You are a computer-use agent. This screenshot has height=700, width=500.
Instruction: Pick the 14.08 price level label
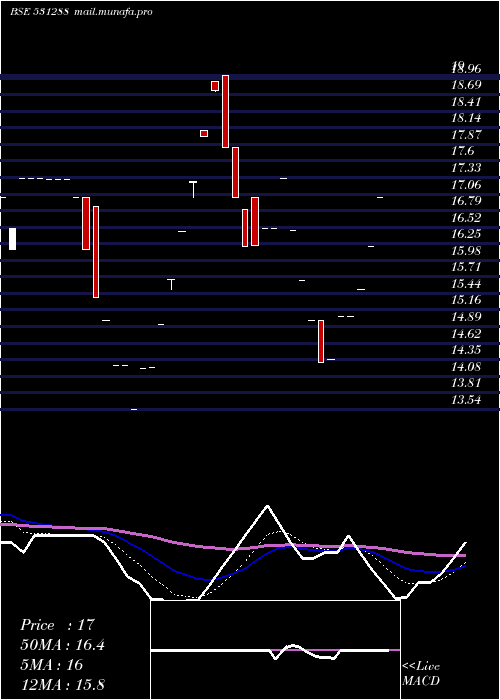click(x=467, y=367)
